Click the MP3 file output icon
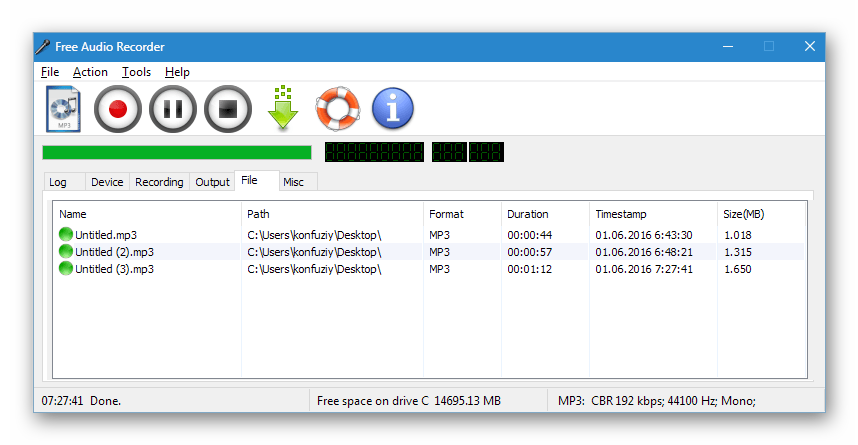This screenshot has width=858, height=445. (63, 109)
